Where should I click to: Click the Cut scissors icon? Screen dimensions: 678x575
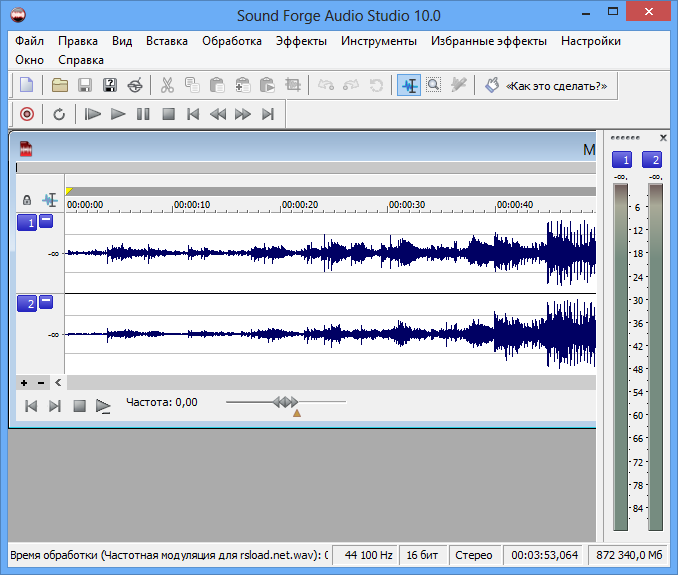167,86
